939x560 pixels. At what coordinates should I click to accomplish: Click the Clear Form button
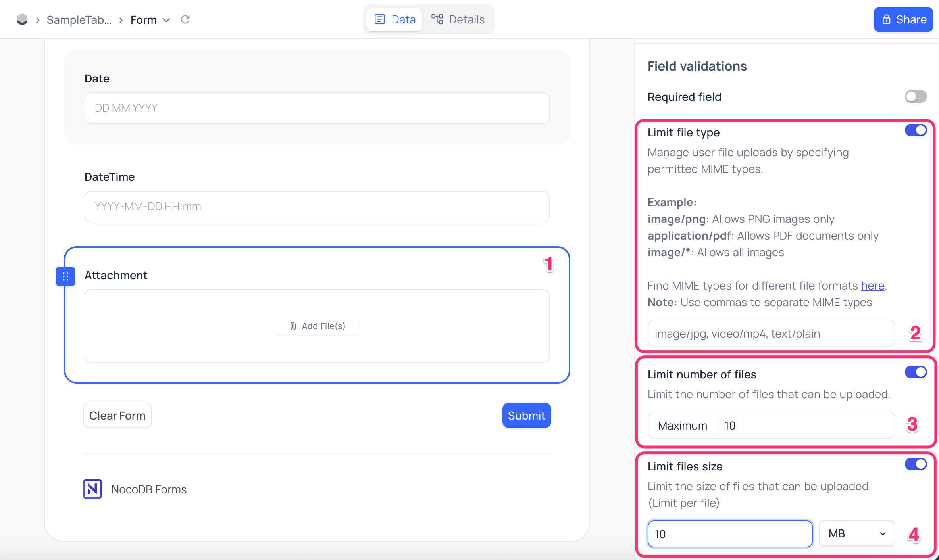(x=117, y=415)
